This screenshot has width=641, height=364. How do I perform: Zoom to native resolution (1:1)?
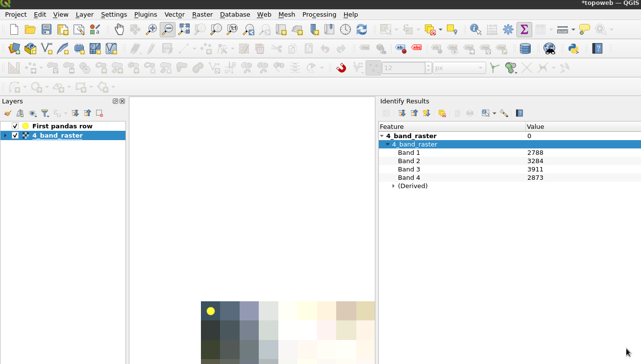pyautogui.click(x=232, y=29)
